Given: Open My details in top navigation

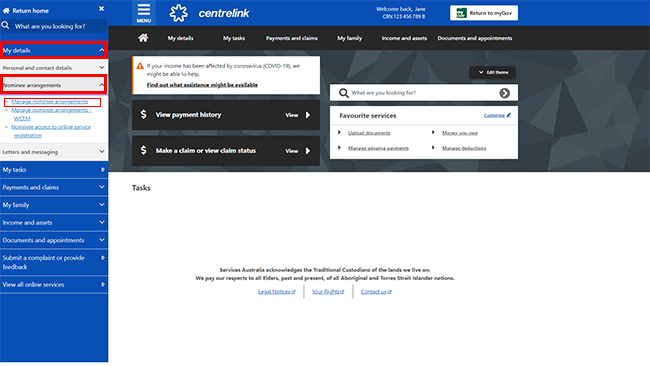Looking at the screenshot, I should [180, 38].
